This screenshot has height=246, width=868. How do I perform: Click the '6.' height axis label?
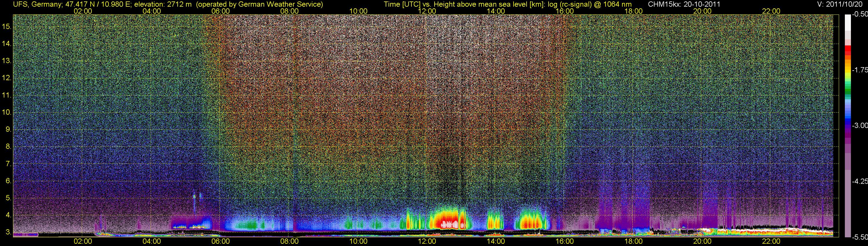coord(8,181)
